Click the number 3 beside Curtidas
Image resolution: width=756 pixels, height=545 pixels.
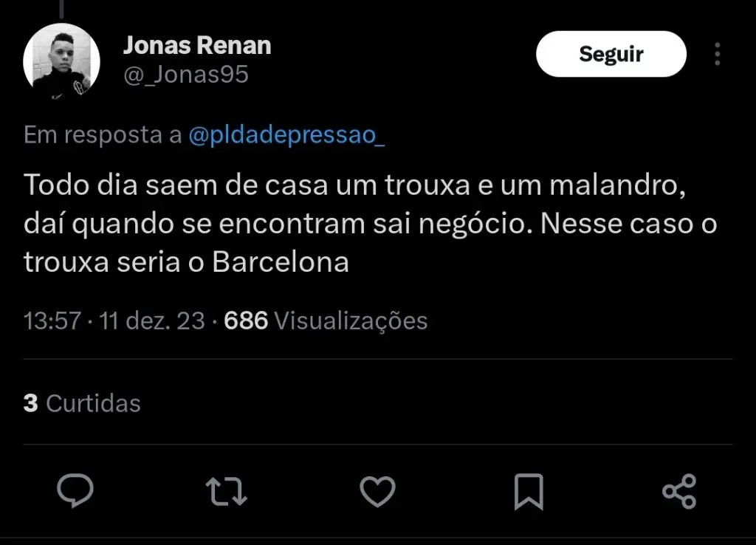[x=30, y=403]
